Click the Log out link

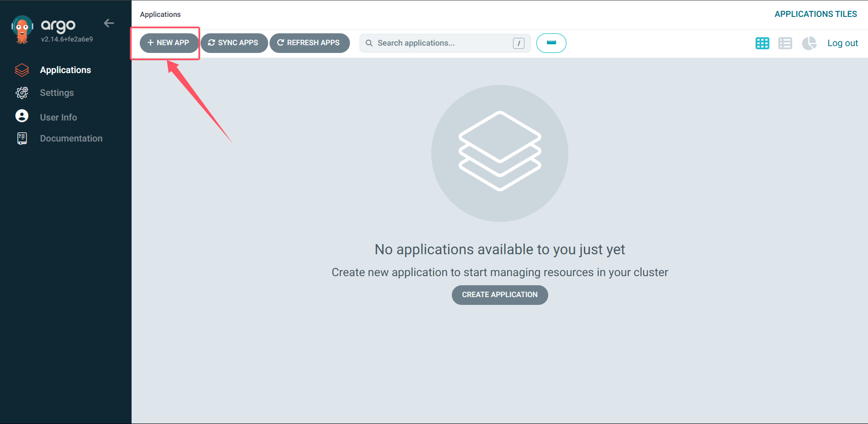click(x=842, y=43)
